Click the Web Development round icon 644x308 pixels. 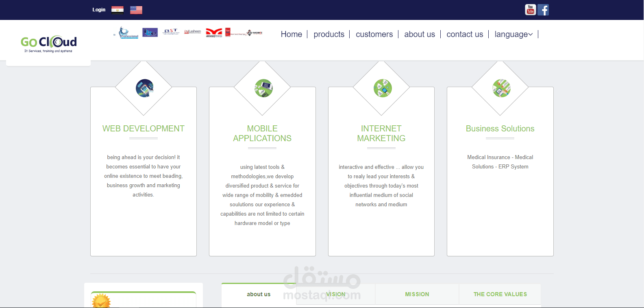pyautogui.click(x=144, y=88)
